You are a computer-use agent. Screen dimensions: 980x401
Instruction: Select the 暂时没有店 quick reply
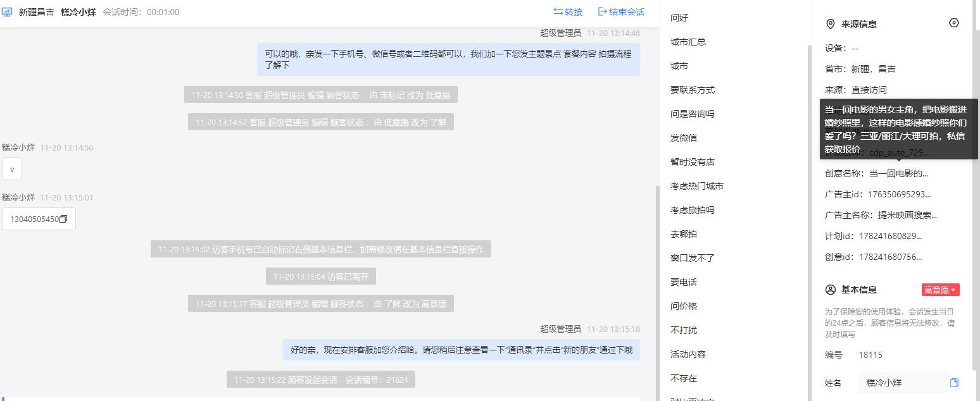[693, 162]
